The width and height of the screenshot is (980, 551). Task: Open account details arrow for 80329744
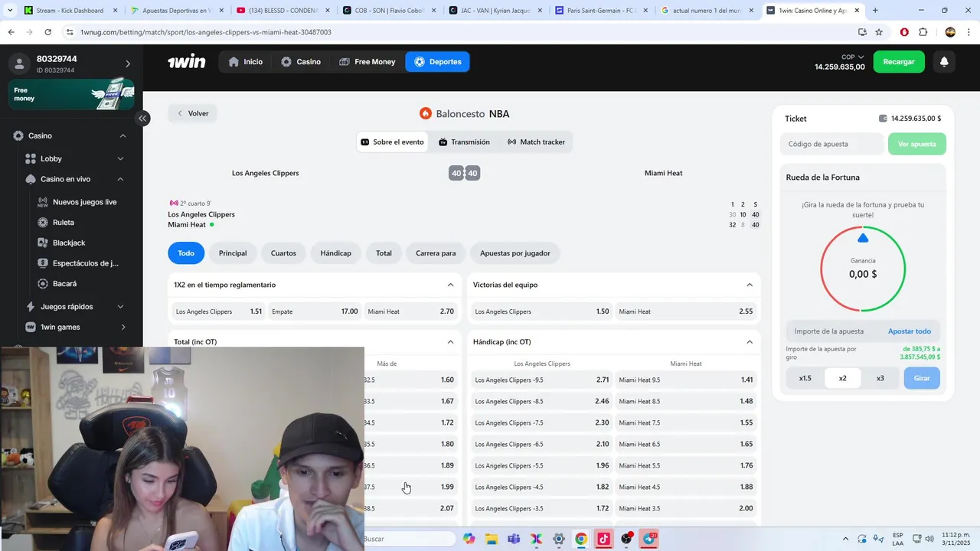[x=128, y=64]
